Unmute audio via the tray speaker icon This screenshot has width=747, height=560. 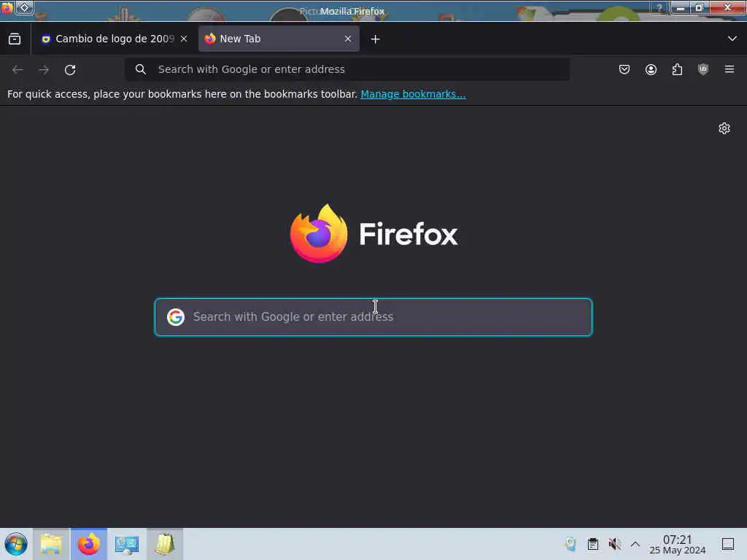click(614, 544)
